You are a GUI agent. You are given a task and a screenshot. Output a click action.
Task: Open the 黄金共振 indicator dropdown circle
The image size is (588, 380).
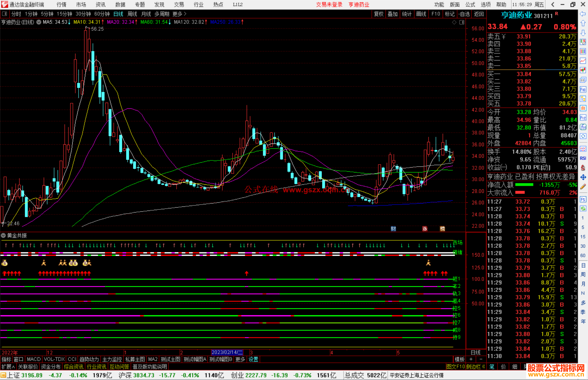click(3, 235)
